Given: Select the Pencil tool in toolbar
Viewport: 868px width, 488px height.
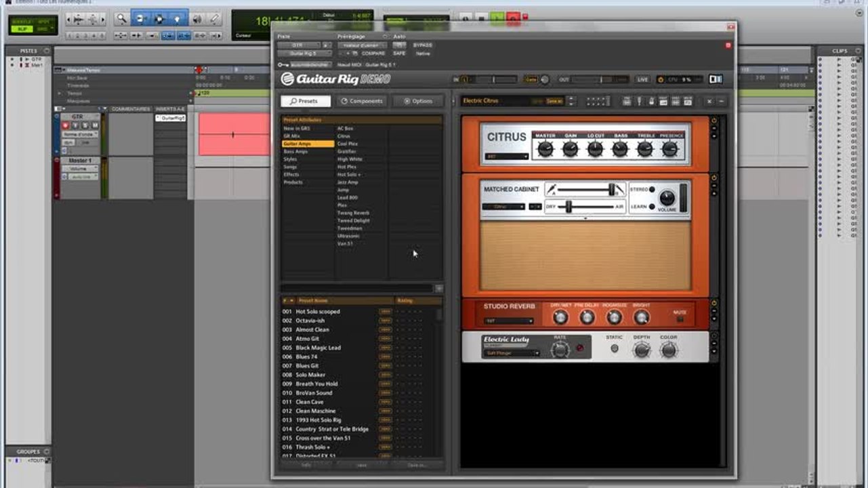Looking at the screenshot, I should point(215,19).
